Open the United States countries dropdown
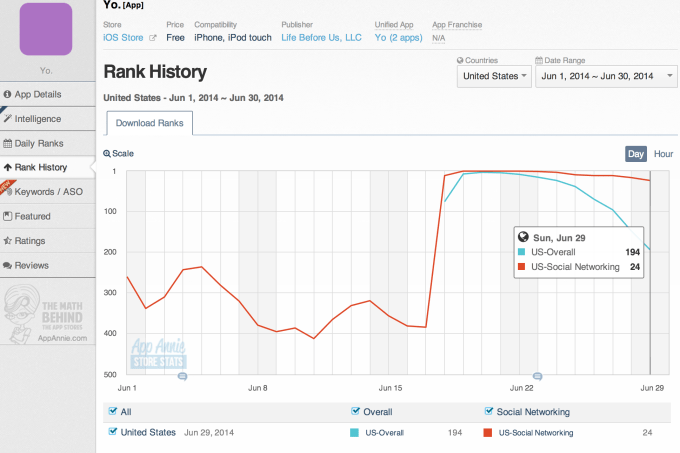The width and height of the screenshot is (680, 453). coord(494,76)
